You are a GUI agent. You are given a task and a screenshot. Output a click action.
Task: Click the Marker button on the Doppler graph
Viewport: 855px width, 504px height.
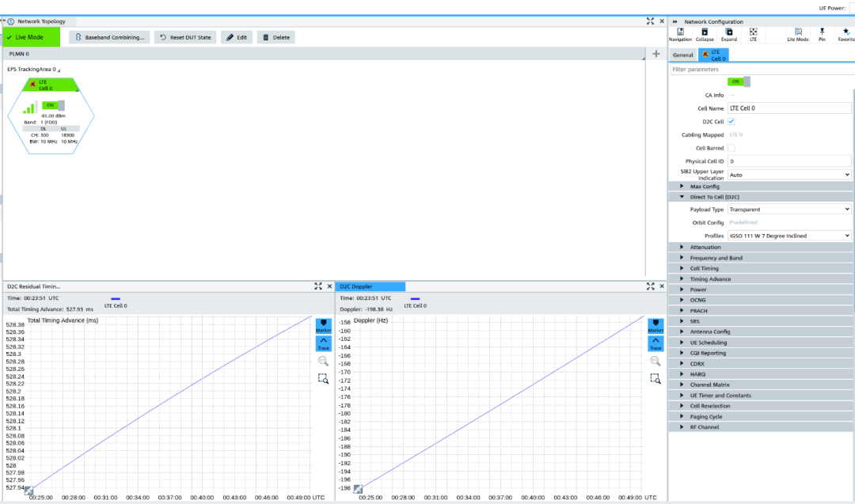point(655,326)
